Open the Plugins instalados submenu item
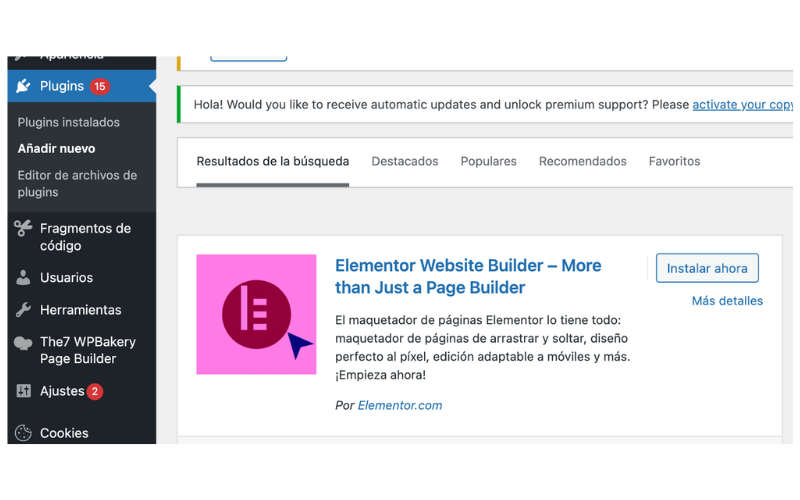Viewport: 800px width, 500px height. point(69,122)
